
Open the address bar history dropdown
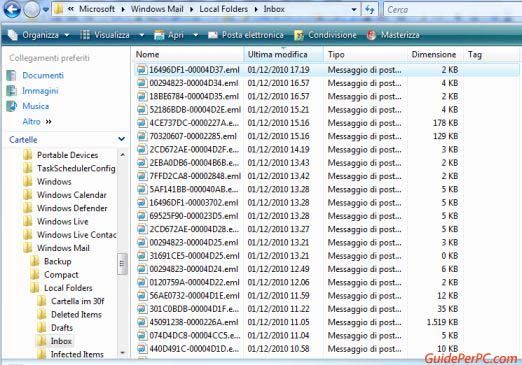pos(354,9)
